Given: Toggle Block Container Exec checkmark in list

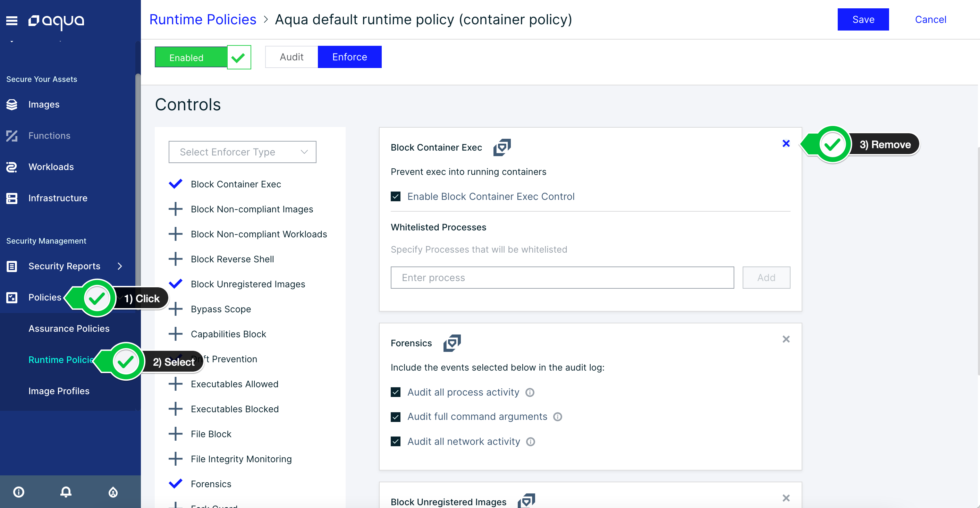Looking at the screenshot, I should (175, 184).
